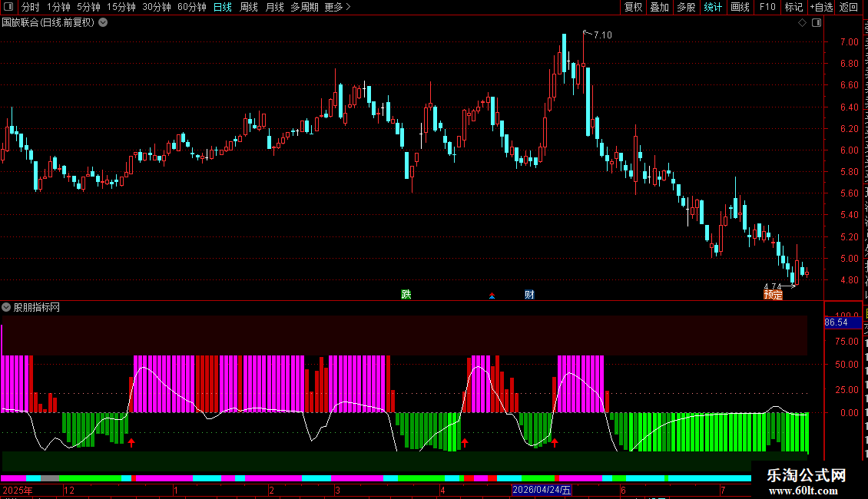This screenshot has height=499, width=868.
Task: Toggle the 统计 statistics button
Action: (712, 7)
